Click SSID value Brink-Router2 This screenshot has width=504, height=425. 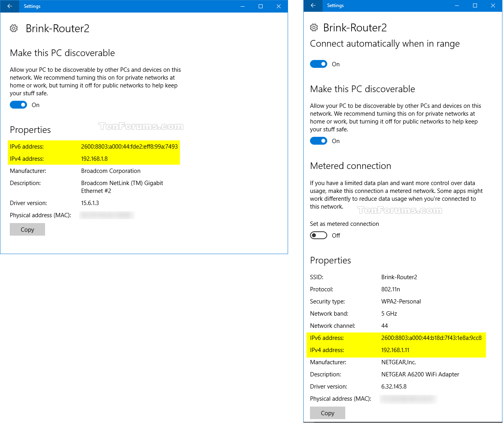click(x=399, y=277)
